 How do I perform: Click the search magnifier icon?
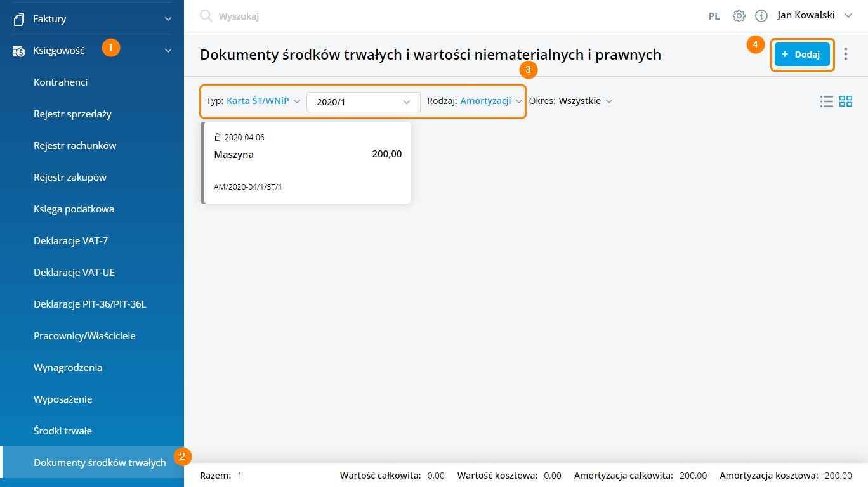point(206,16)
